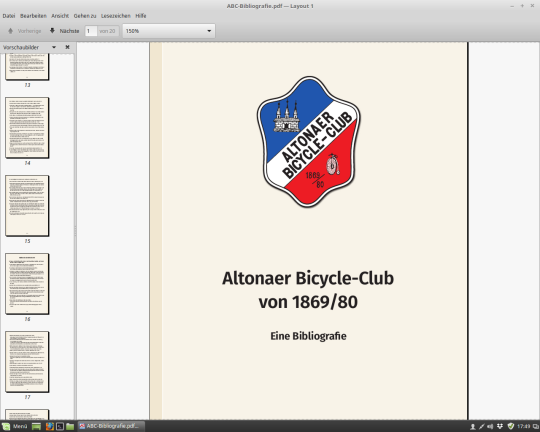Click the Altonaer Bicycle-Club logo image
540x432 pixels.
point(309,142)
